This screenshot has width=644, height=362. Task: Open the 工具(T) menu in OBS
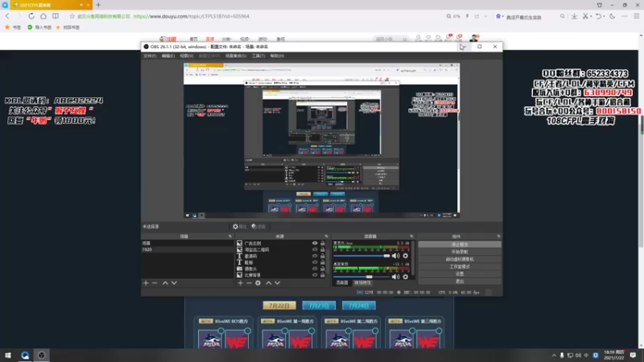(x=258, y=56)
